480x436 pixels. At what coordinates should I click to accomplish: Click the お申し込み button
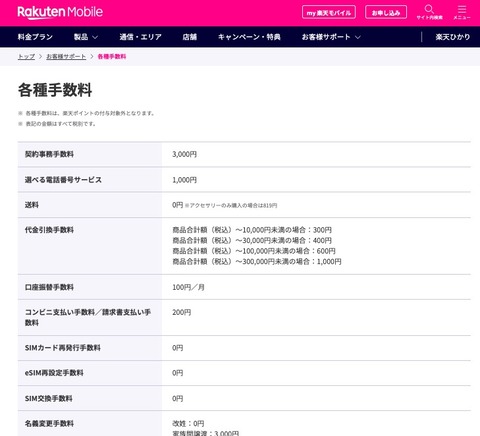coord(386,12)
